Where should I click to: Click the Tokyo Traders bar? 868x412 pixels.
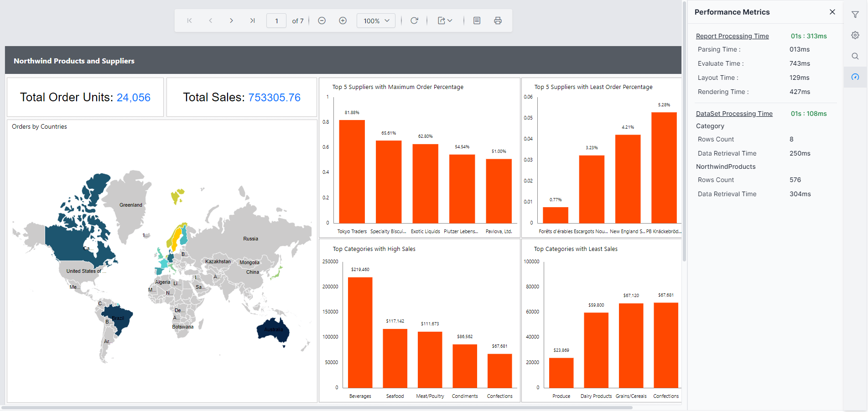pos(352,172)
